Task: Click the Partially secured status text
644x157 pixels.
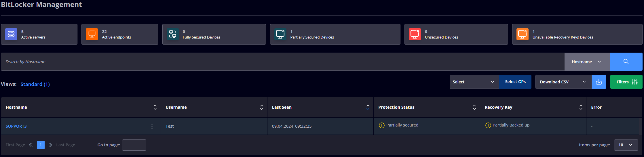Action: pos(402,125)
